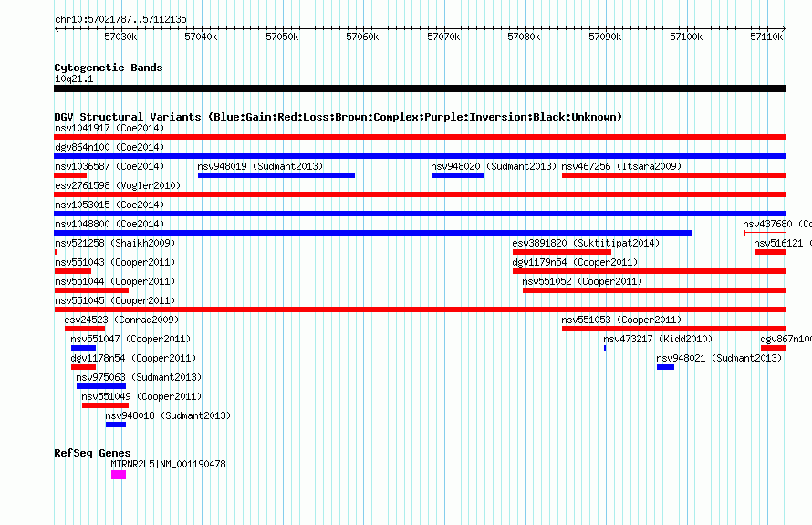Open the nsv521258 (Shaikh2009) label

115,243
